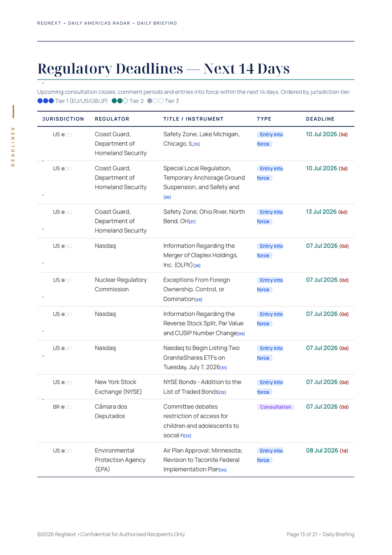392x555 pixels.
Task: Select the 13 Jul 2026 (6d) deadline
Action: tap(327, 212)
